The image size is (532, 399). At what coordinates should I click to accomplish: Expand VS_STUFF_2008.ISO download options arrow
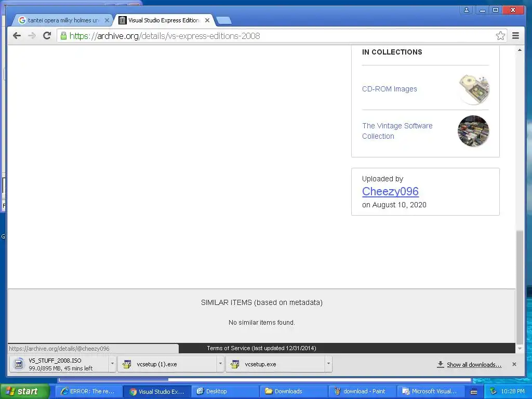(x=112, y=364)
